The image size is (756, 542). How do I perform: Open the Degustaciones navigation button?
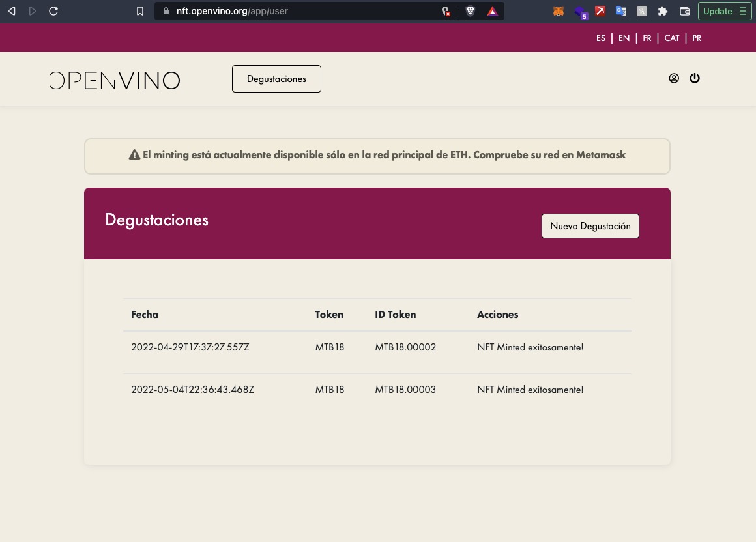(276, 79)
